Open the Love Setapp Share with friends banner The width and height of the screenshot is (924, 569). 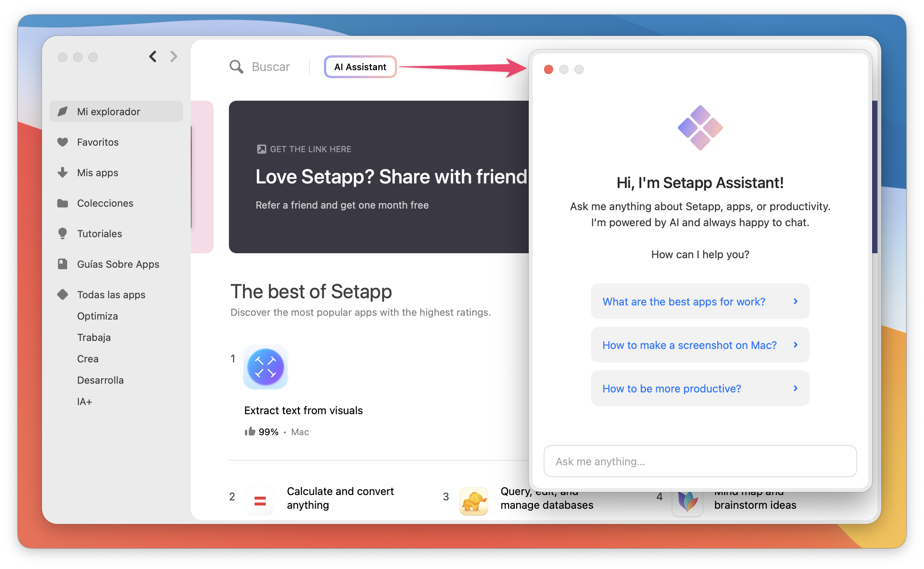tap(378, 177)
